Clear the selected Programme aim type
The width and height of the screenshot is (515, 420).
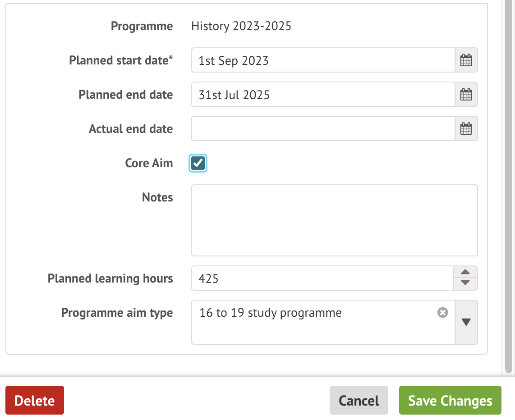pos(442,312)
